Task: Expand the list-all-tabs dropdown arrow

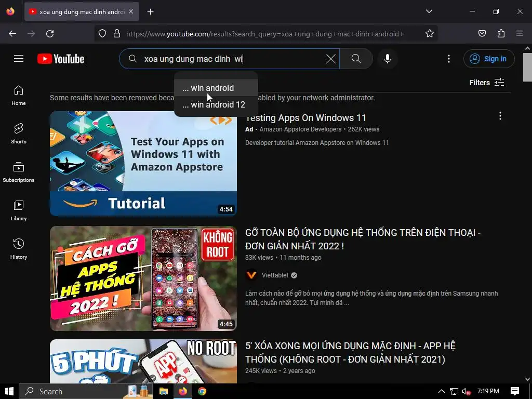Action: point(429,11)
